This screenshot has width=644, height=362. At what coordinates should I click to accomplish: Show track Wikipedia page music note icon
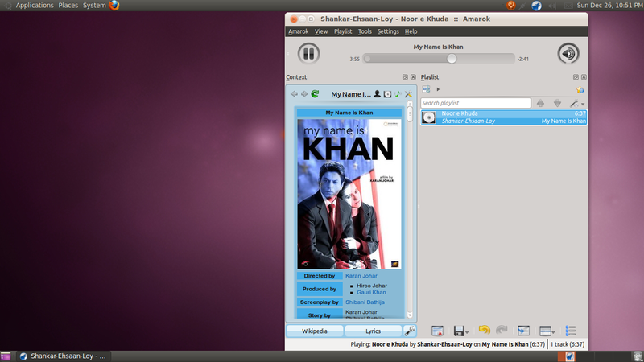coord(398,94)
